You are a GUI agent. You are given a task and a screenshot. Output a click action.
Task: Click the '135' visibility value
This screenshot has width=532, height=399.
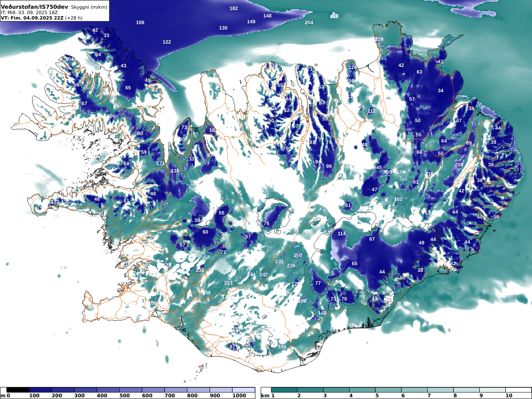(175, 171)
